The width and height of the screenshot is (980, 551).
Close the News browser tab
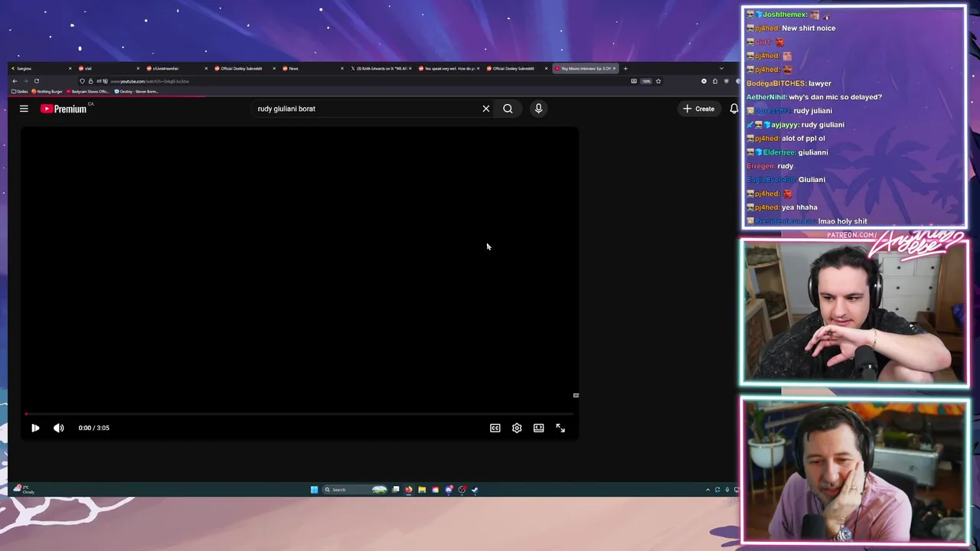(x=342, y=68)
